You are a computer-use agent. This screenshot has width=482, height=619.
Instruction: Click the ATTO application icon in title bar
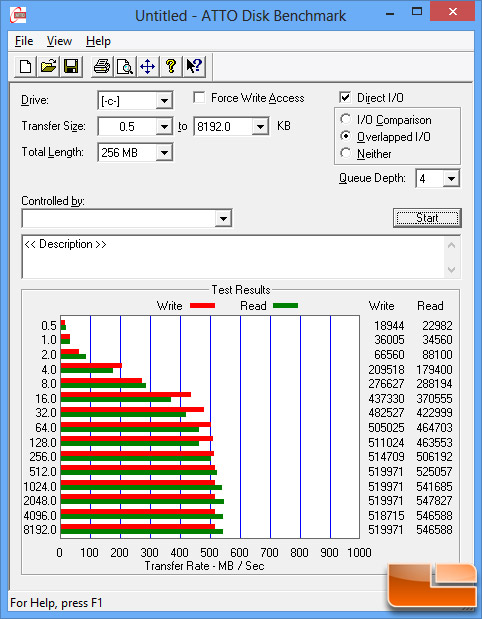pos(17,15)
